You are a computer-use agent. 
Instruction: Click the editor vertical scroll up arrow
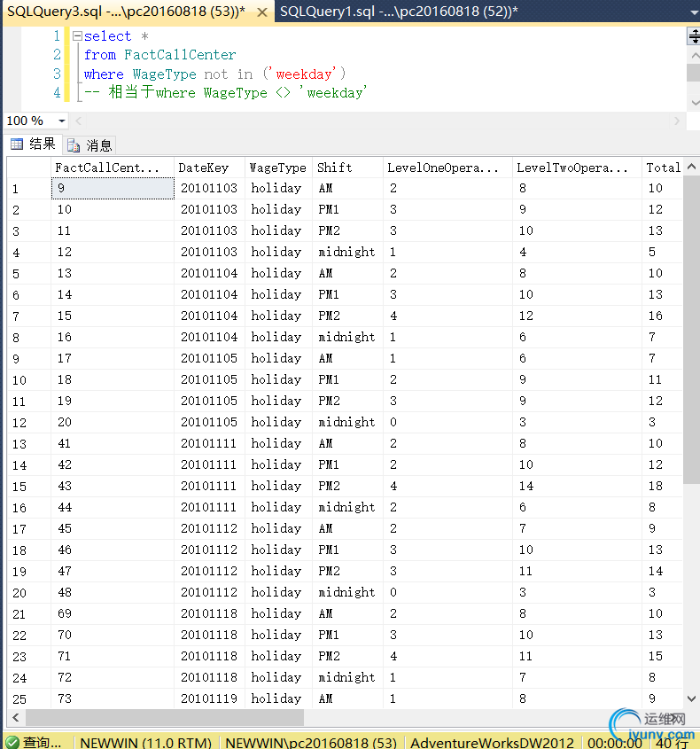pos(695,56)
